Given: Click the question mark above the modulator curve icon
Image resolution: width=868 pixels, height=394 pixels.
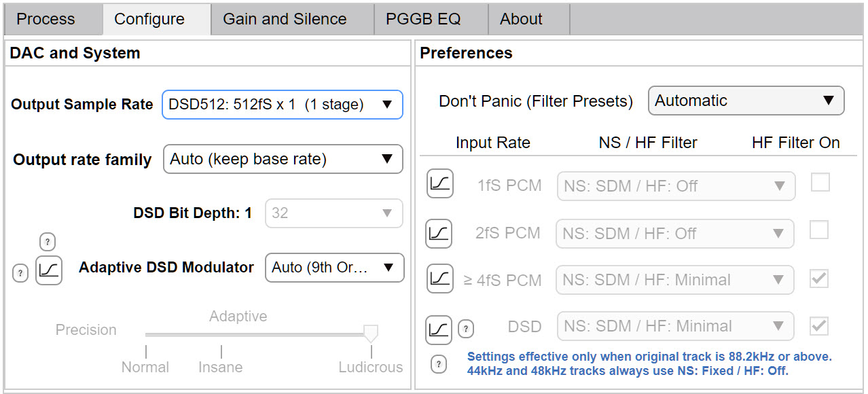Looking at the screenshot, I should [x=47, y=241].
